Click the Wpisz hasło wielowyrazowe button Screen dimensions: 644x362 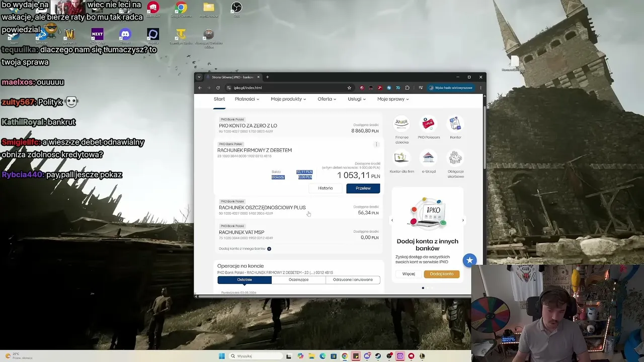[x=451, y=87]
